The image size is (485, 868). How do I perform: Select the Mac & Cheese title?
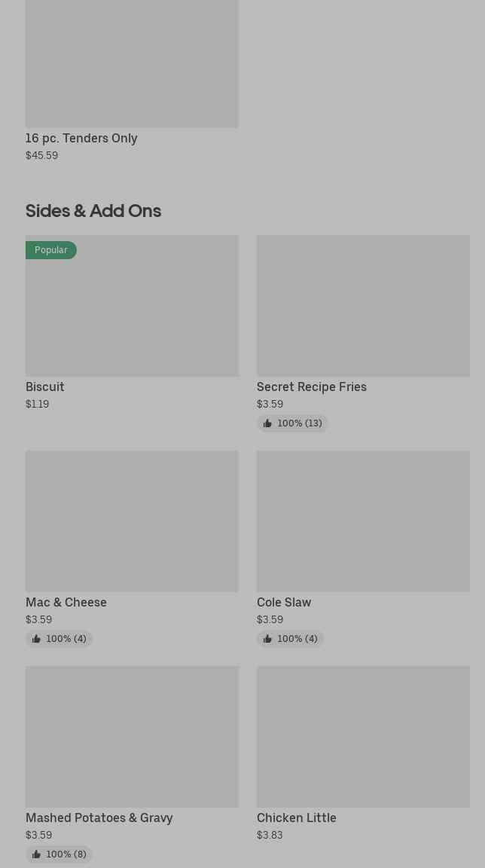point(66,603)
